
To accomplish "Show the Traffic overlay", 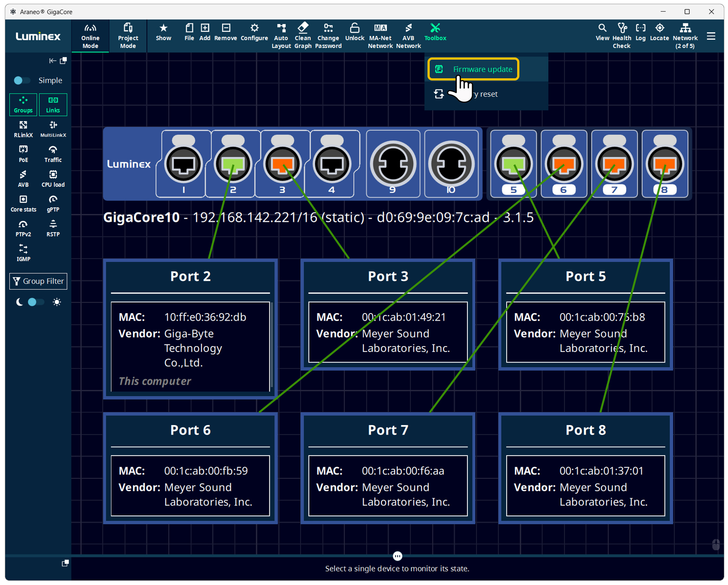I will click(53, 154).
